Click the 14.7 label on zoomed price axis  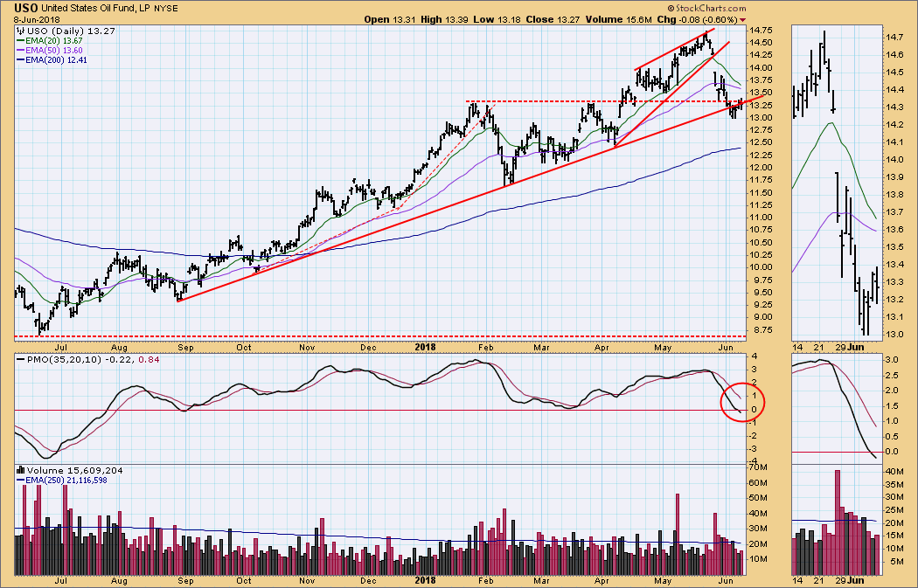click(x=894, y=37)
